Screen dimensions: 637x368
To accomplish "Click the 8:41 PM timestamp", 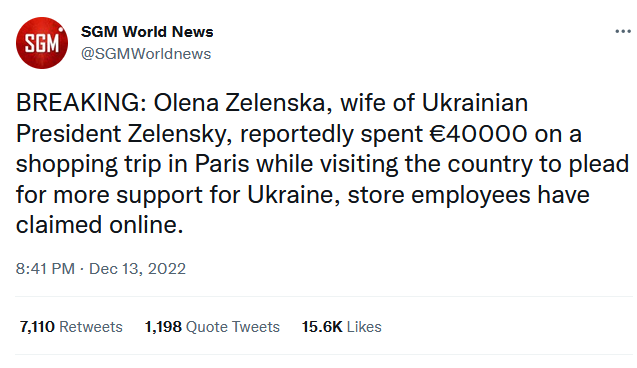I will [x=45, y=268].
